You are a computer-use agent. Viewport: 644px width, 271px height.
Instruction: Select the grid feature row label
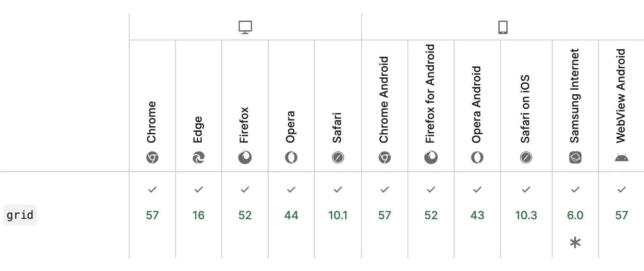click(20, 215)
